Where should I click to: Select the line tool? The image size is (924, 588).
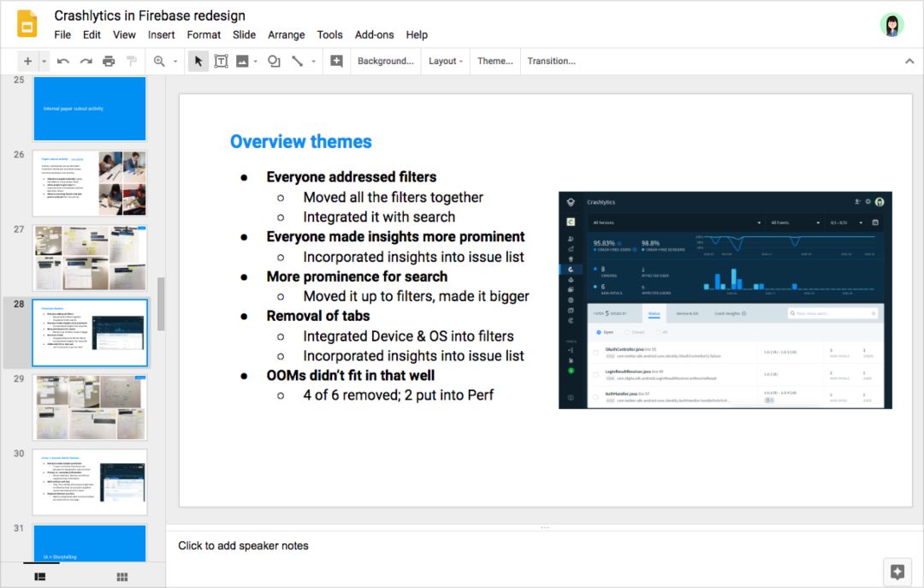(298, 61)
